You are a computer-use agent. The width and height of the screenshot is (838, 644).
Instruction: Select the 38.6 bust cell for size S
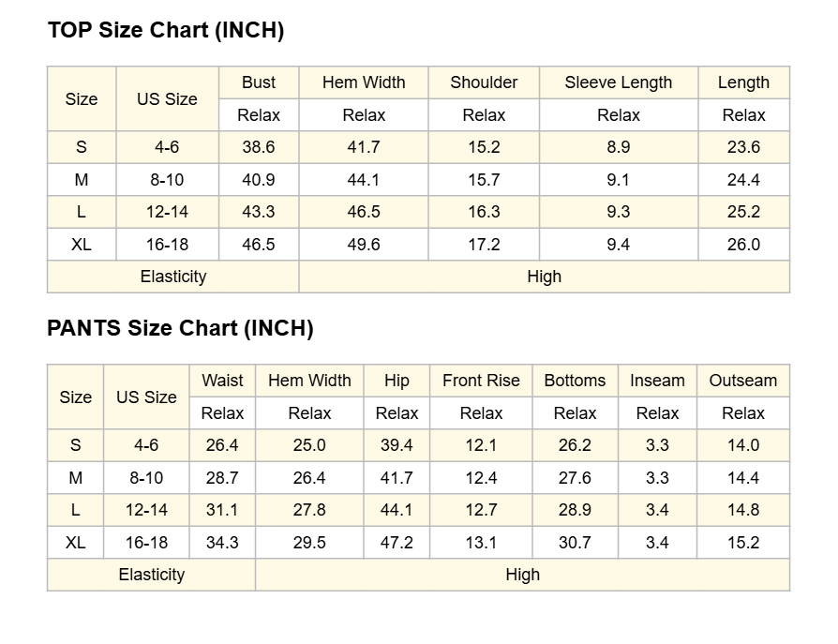click(259, 147)
